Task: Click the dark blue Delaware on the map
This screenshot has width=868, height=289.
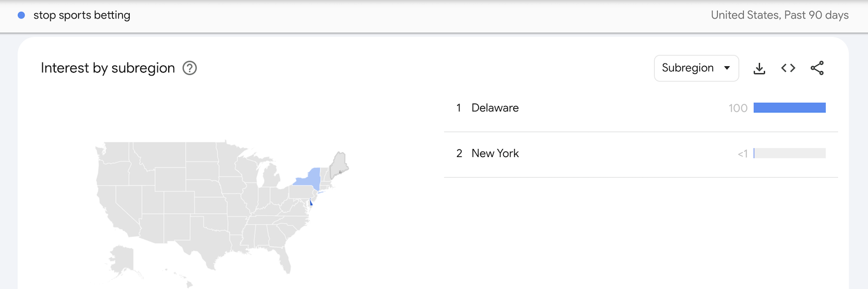Action: point(311,203)
